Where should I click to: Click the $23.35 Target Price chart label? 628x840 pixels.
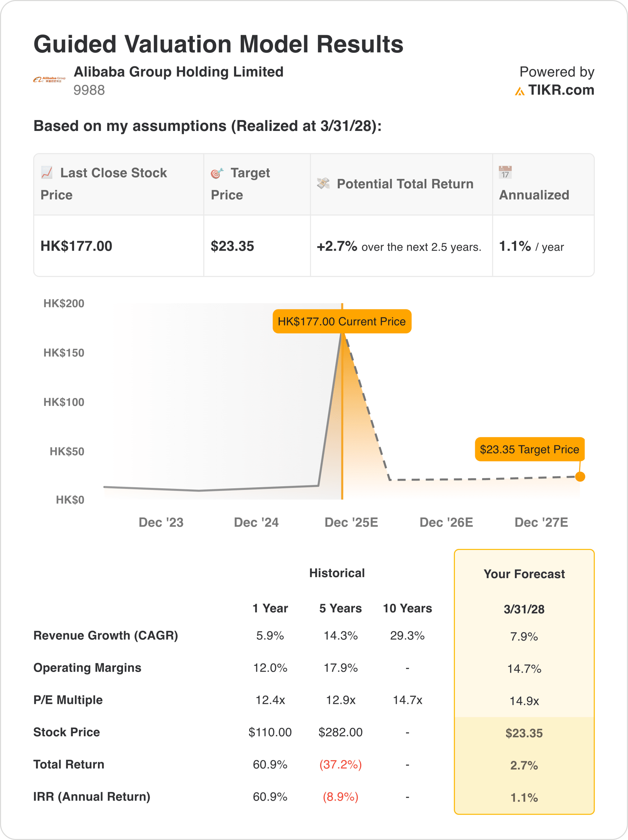(x=529, y=449)
